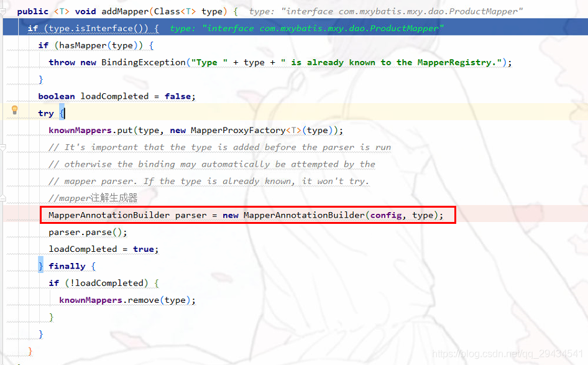Click the "is already known to the MapperRegistry." string
The width and height of the screenshot is (588, 365).
pos(392,62)
